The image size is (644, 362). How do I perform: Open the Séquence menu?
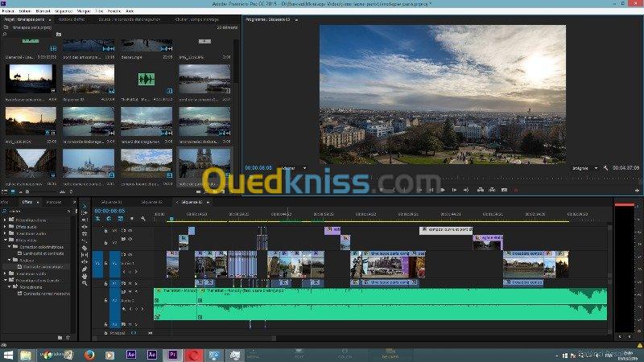pyautogui.click(x=64, y=11)
